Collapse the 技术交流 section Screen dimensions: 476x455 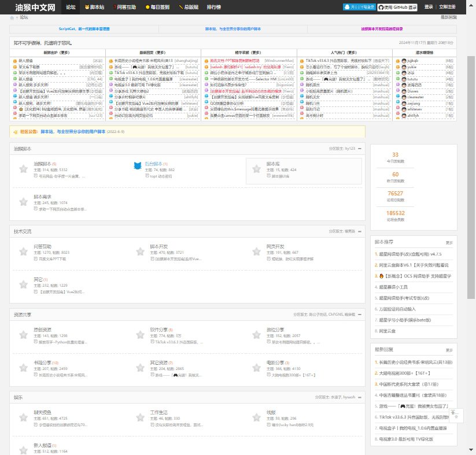click(x=359, y=231)
